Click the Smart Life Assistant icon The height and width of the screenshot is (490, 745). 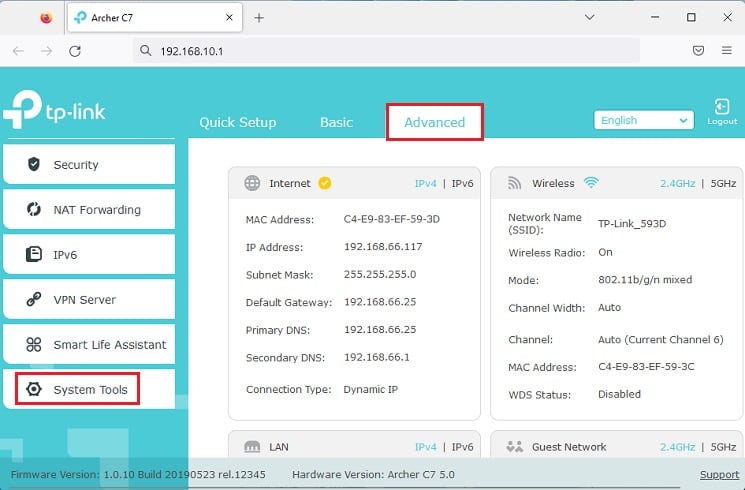click(34, 345)
